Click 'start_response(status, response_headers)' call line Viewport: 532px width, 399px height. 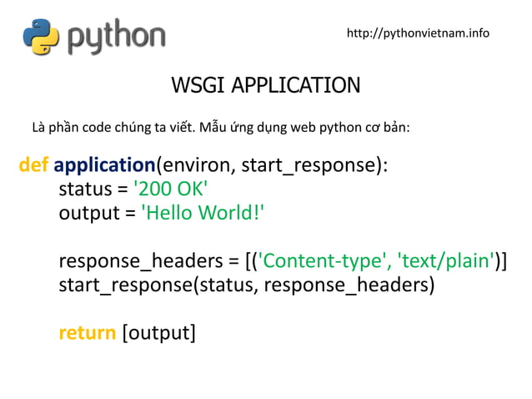(247, 285)
